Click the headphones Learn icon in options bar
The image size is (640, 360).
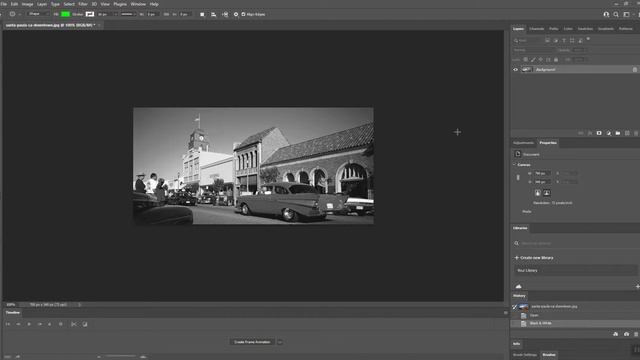pos(606,14)
